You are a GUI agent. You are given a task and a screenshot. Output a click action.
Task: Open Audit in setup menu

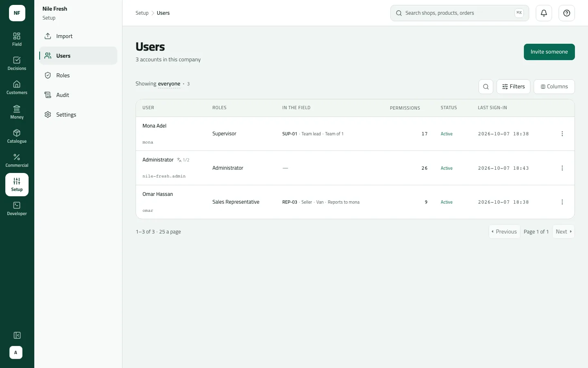tap(78, 95)
